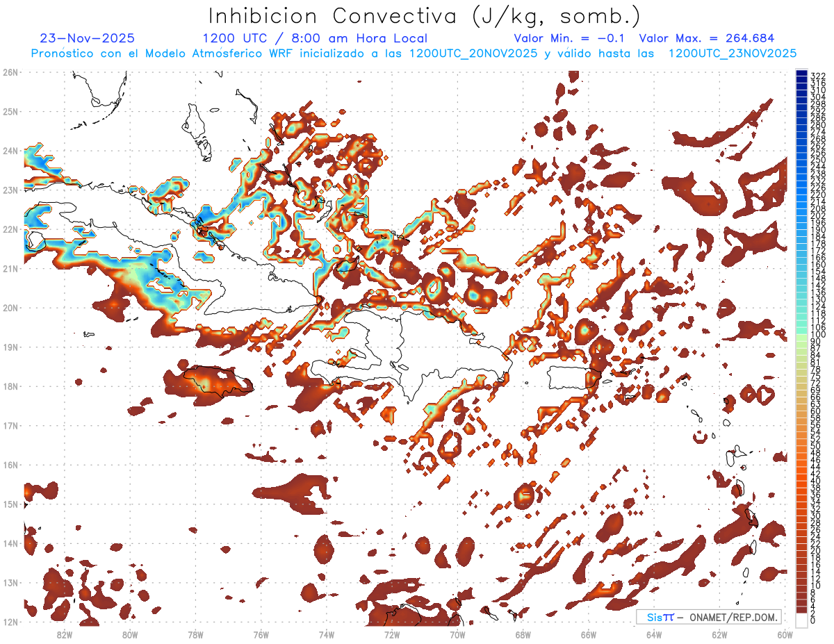Click the 'Valor Min. = -0.1' readout

569,38
